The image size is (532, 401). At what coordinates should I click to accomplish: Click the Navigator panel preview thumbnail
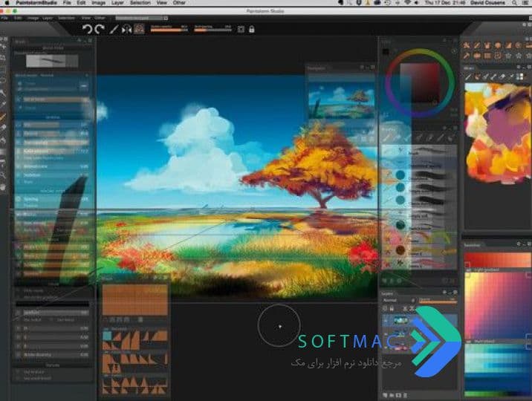[341, 100]
